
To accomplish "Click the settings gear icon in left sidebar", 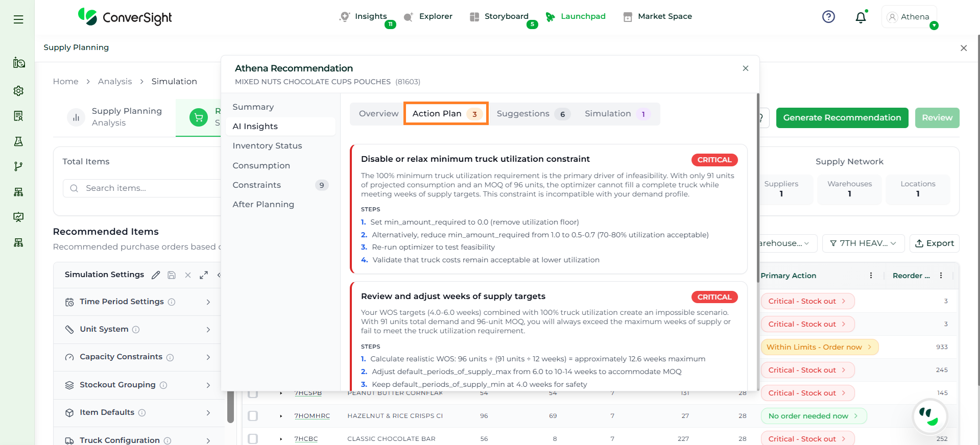I will (x=18, y=91).
